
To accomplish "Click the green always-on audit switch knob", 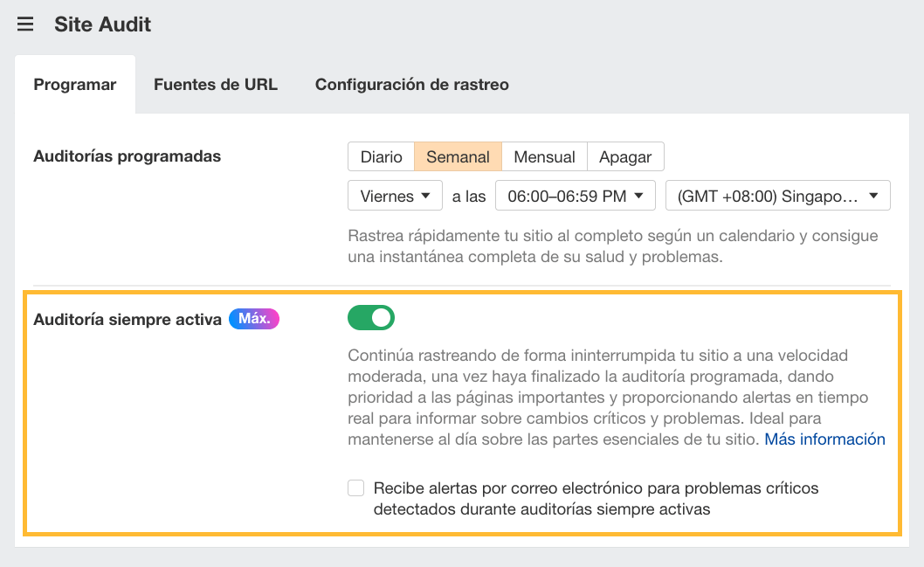I will click(x=380, y=318).
